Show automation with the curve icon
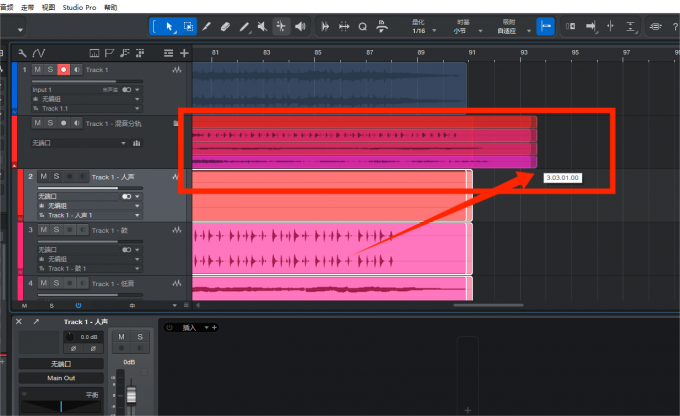This screenshot has width=680, height=416. tap(39, 53)
